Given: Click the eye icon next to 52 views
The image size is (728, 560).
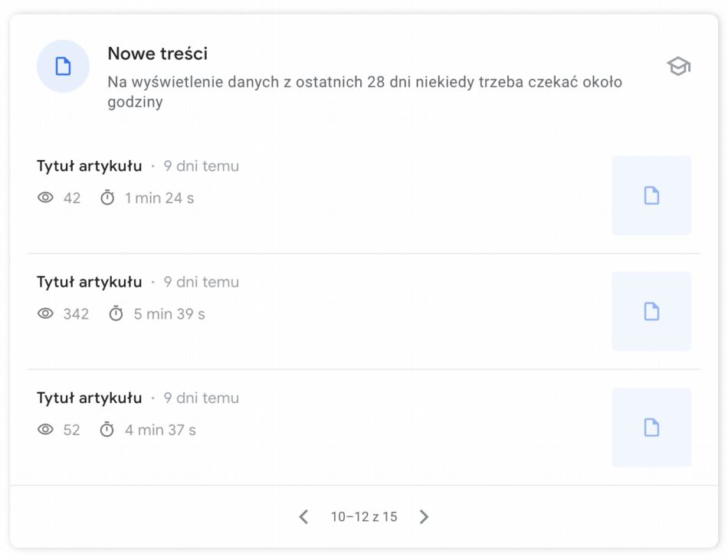Looking at the screenshot, I should click(46, 430).
